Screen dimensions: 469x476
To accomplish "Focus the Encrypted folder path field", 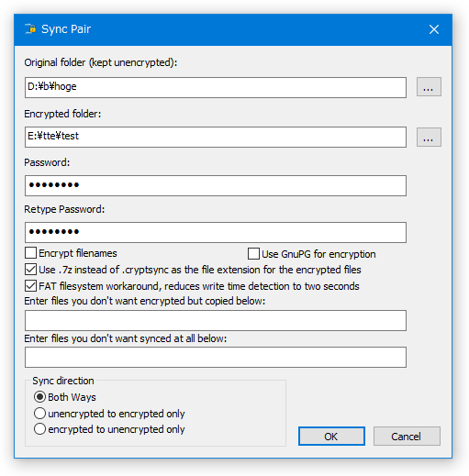I will 216,137.
